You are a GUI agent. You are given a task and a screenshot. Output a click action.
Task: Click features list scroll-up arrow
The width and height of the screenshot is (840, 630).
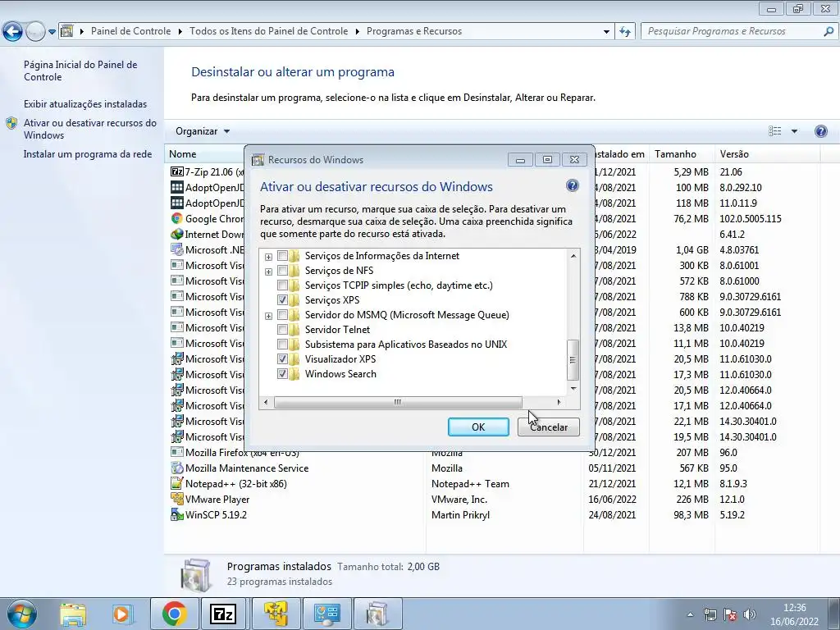[573, 256]
